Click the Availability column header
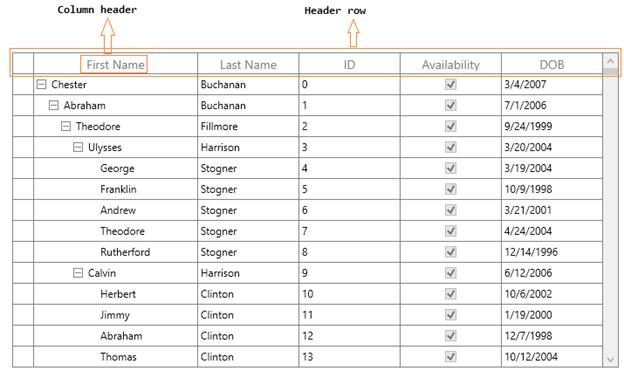624x371 pixels. pos(450,64)
